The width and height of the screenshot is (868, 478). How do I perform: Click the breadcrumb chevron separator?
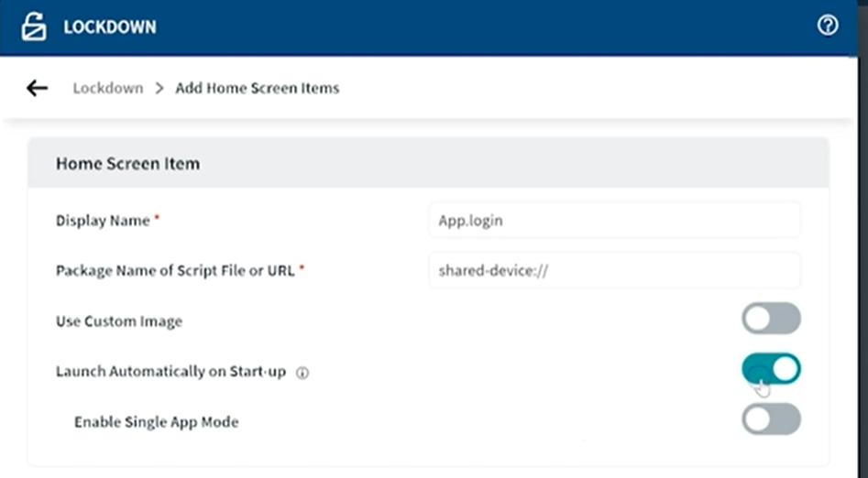159,89
